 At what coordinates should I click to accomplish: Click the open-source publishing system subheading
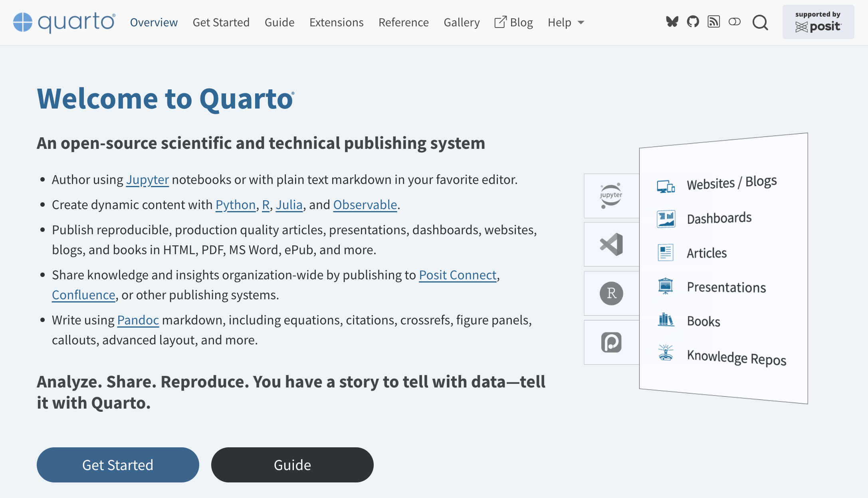[261, 143]
